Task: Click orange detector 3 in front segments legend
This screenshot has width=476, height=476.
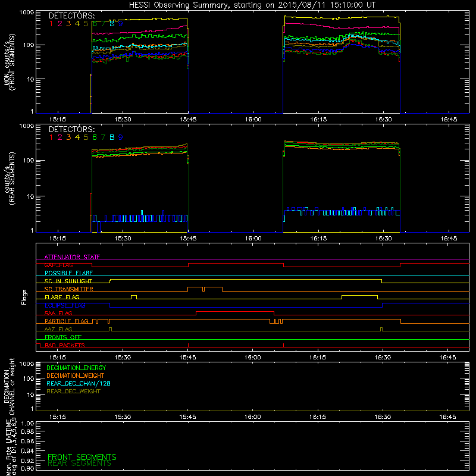Action: point(68,24)
